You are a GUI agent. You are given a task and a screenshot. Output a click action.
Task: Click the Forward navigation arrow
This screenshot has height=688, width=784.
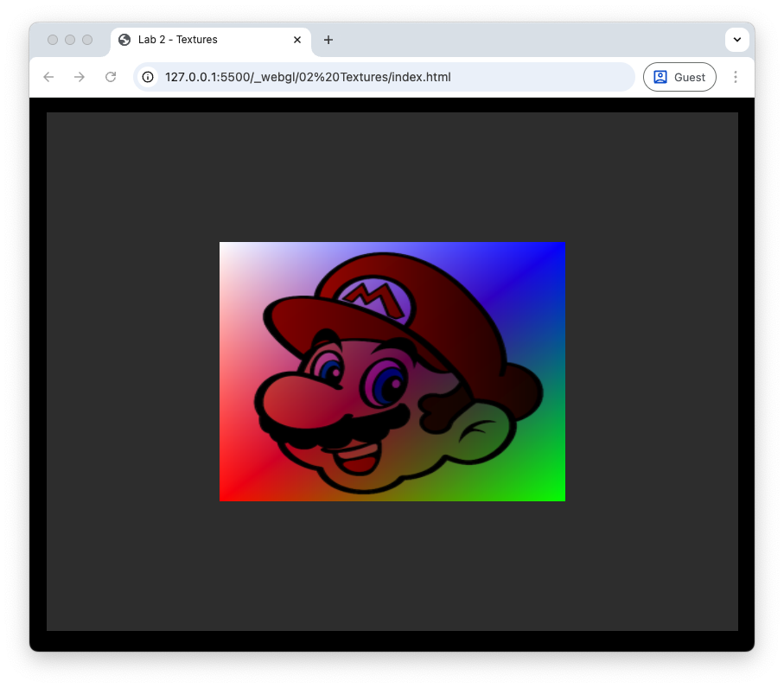click(x=80, y=77)
